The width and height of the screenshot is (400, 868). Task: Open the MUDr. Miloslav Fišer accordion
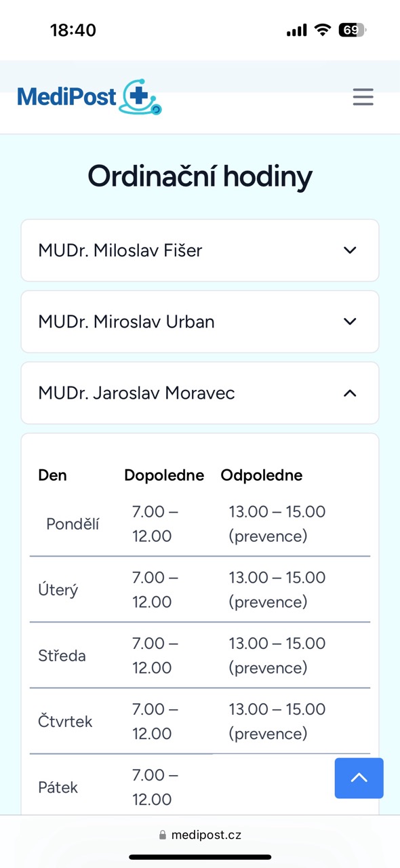click(x=200, y=250)
